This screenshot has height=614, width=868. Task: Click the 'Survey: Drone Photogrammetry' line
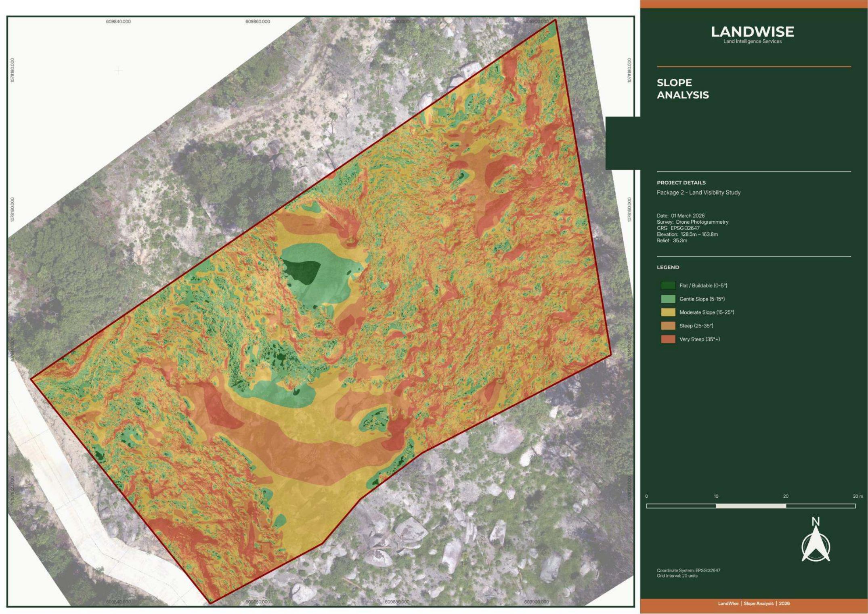[692, 222]
